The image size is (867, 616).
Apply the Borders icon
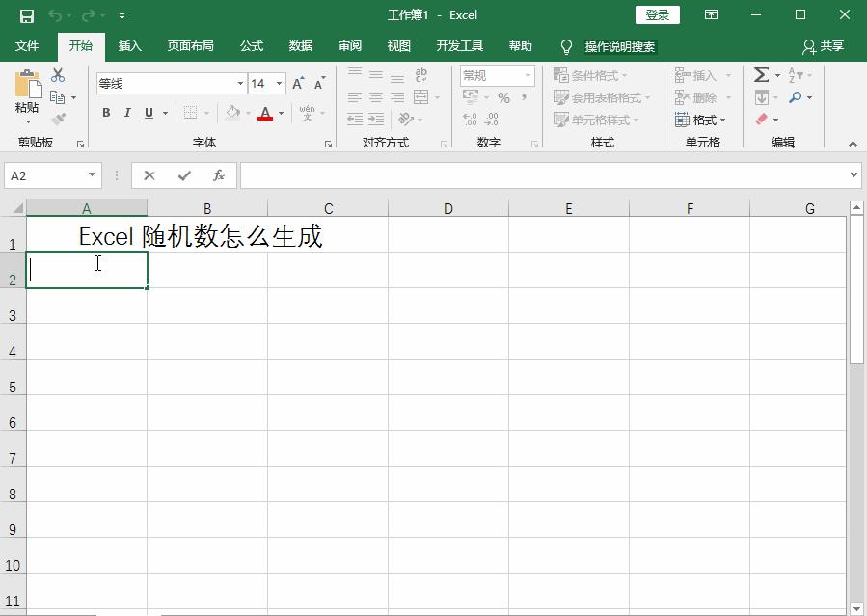pos(190,113)
